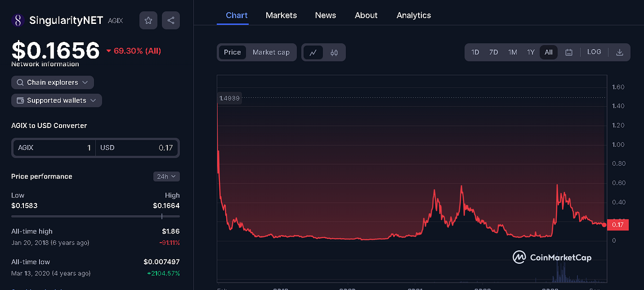The image size is (644, 290).
Task: Download the chart via download icon
Action: (620, 52)
